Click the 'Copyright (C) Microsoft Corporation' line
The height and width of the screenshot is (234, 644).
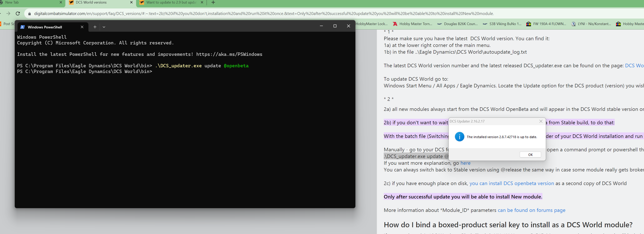(x=95, y=43)
